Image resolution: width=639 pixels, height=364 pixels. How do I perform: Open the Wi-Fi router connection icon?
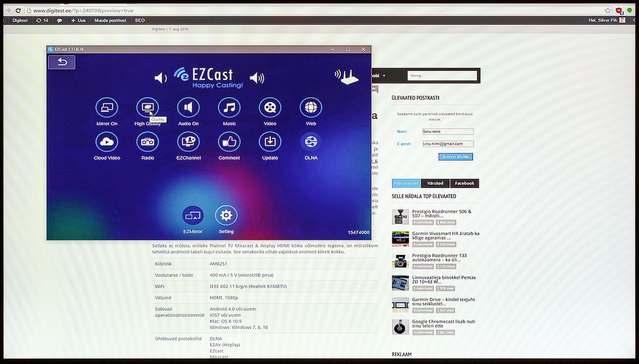tap(346, 76)
